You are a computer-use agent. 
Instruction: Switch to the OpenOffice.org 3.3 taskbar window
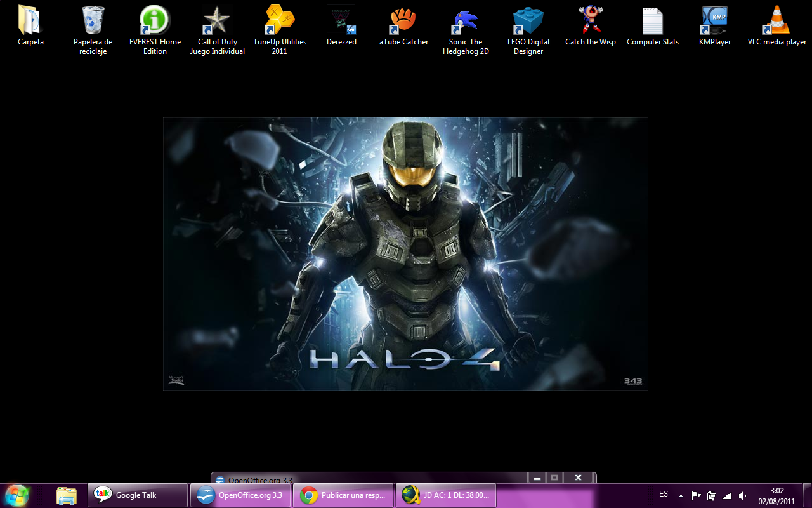coord(240,495)
